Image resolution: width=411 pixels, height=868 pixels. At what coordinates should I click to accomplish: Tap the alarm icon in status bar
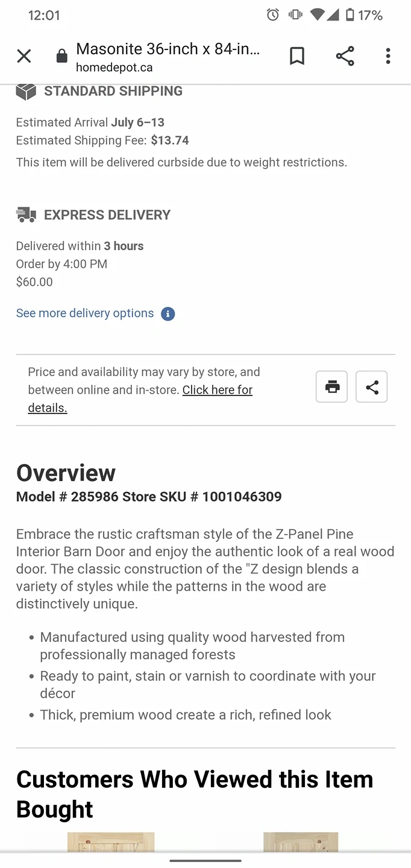click(x=273, y=15)
